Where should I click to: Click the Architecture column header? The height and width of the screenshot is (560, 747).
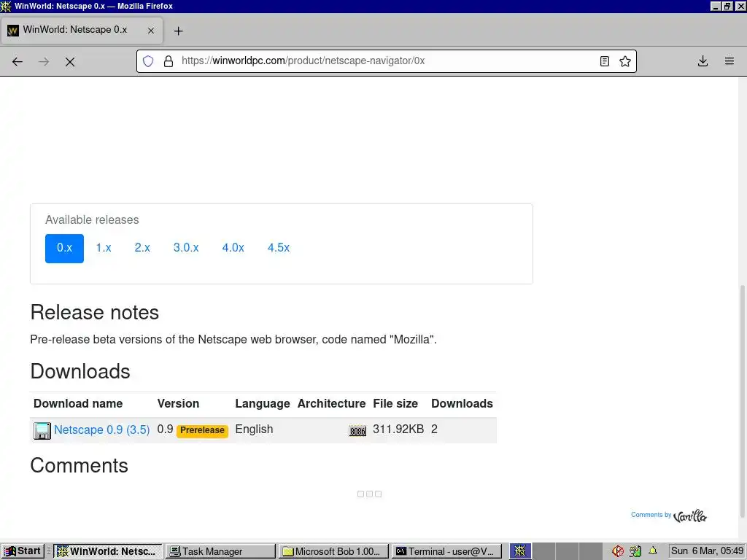pos(332,404)
